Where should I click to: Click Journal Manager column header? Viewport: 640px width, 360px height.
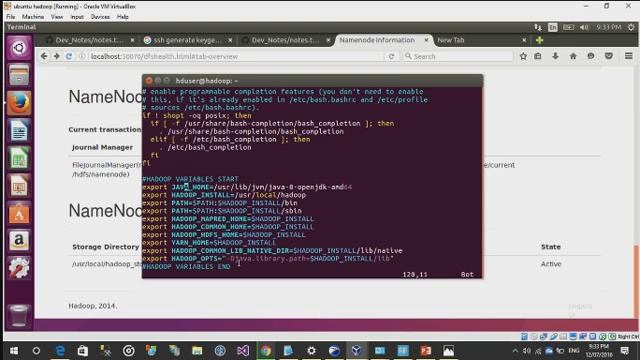pos(102,147)
